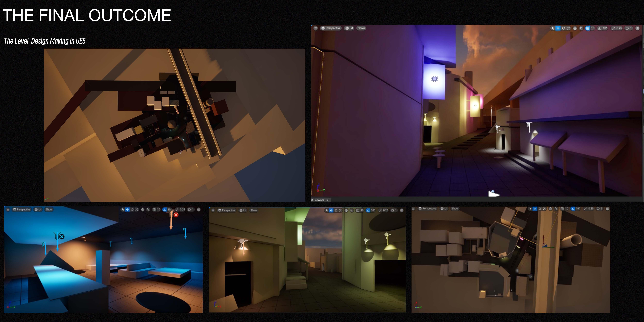This screenshot has height=322, width=644.
Task: Open grid snap size 10 dropdown, purple alley viewport
Action: point(593,28)
